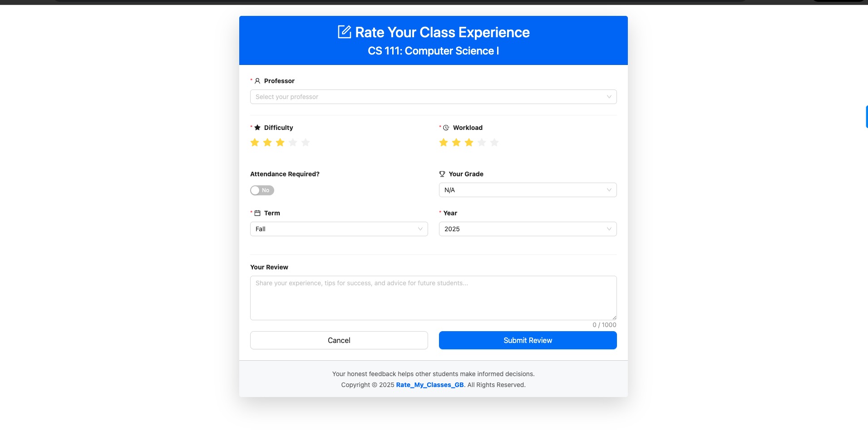Screen dimensions: 868x442
Task: Open the Term dropdown showing Fall
Action: pyautogui.click(x=339, y=228)
